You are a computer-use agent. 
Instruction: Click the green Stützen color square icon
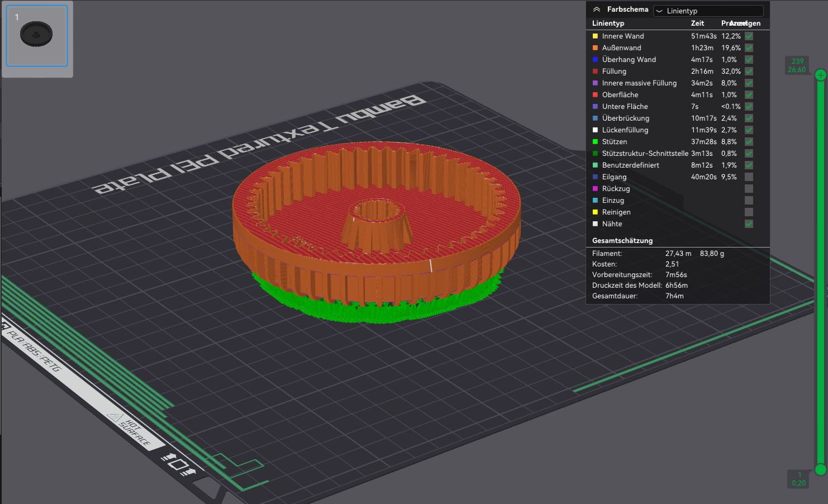595,142
